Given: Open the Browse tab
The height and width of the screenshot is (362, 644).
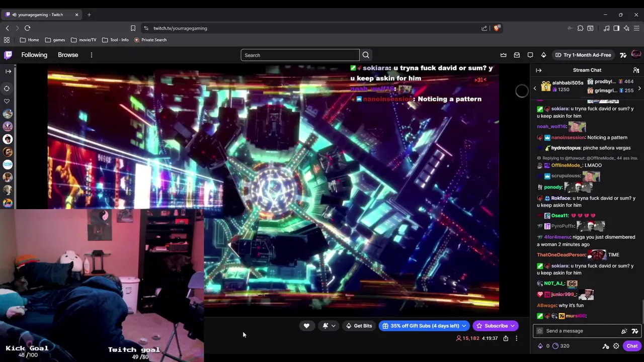Looking at the screenshot, I should 68,55.
